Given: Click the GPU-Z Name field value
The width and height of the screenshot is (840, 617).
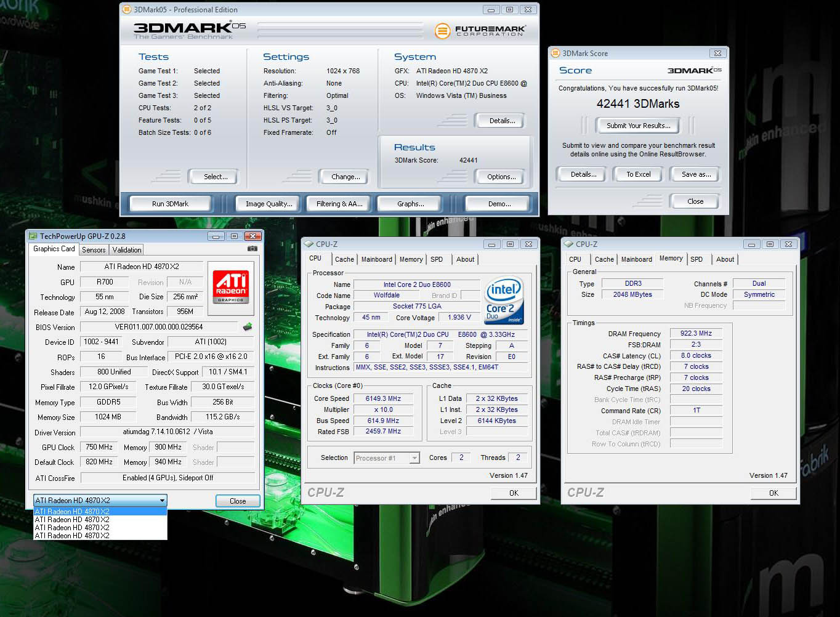Looking at the screenshot, I should pyautogui.click(x=141, y=267).
